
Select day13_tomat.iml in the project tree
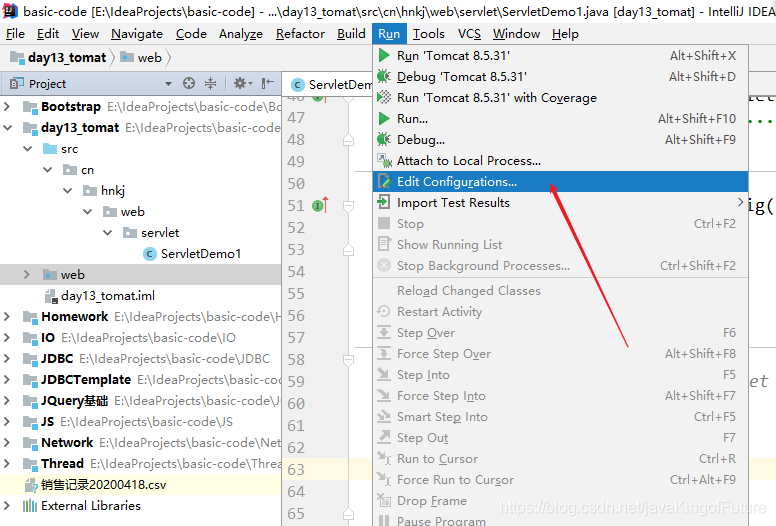click(108, 296)
